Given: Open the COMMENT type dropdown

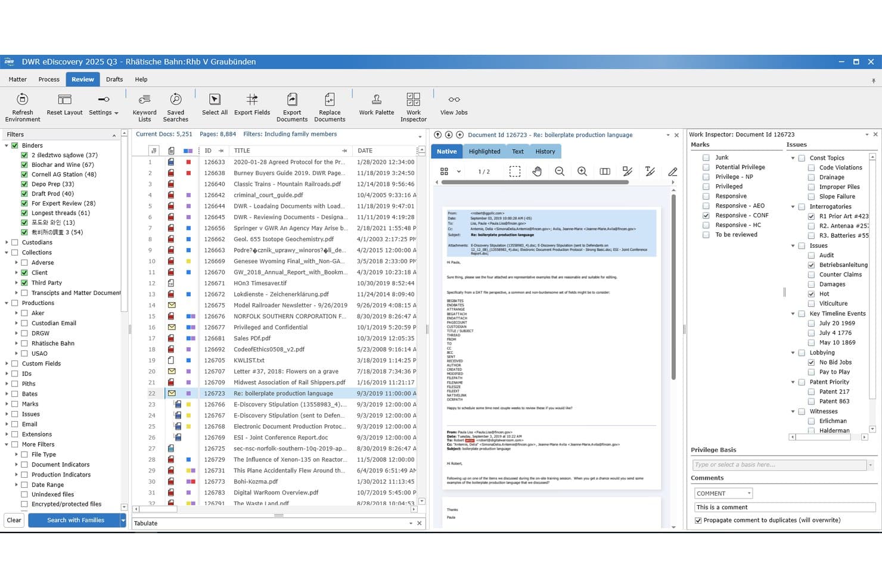Looking at the screenshot, I should click(723, 493).
